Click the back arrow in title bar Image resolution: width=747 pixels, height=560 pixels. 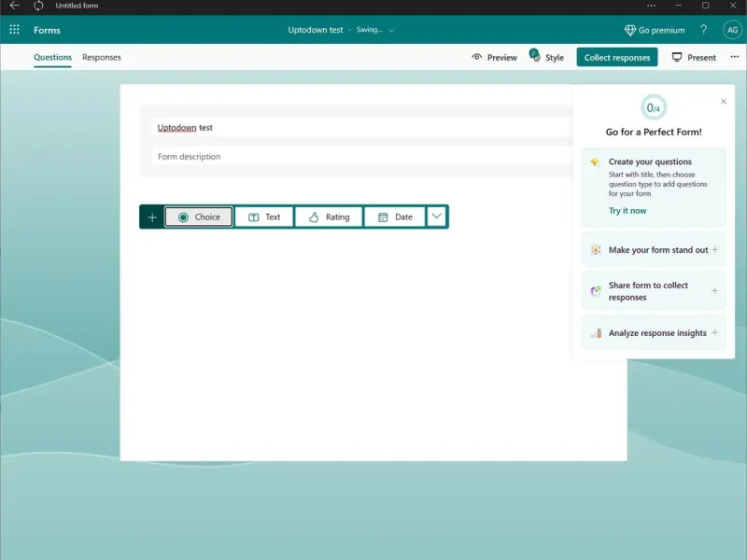click(x=15, y=6)
